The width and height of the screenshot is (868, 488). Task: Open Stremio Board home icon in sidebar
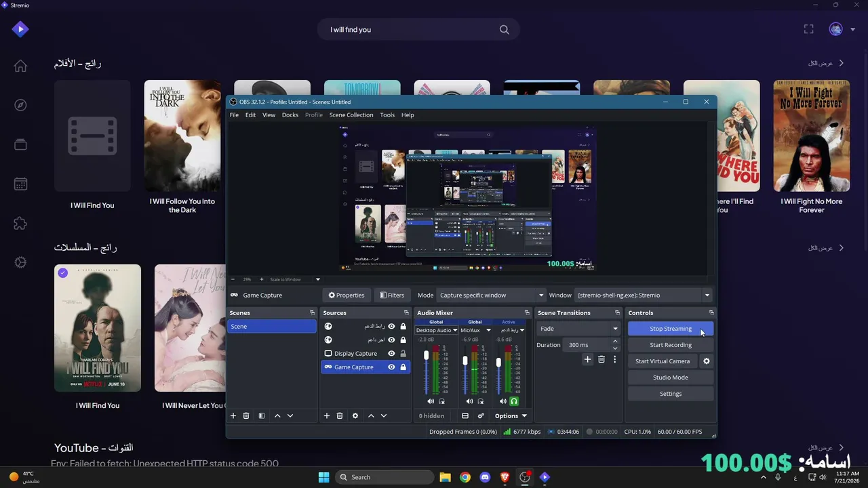pos(20,66)
